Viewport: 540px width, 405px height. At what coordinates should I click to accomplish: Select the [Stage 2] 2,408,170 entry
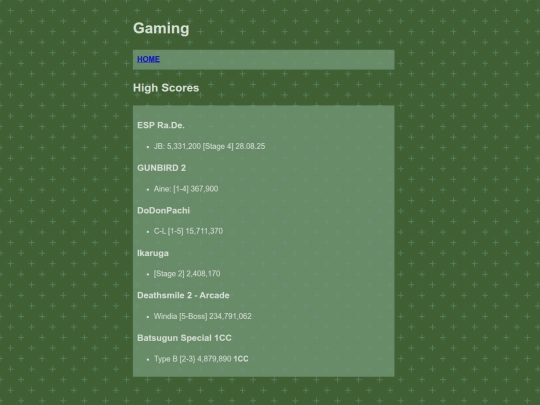[x=187, y=274]
